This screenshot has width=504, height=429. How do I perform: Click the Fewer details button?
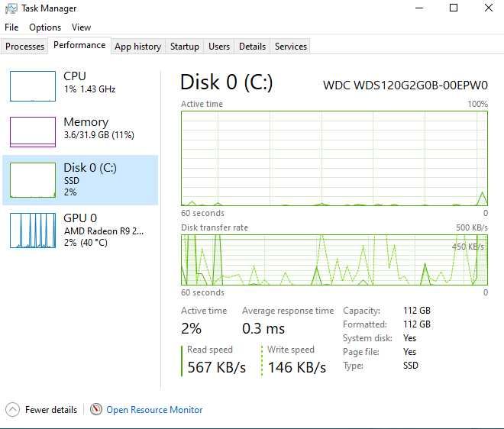(50, 410)
